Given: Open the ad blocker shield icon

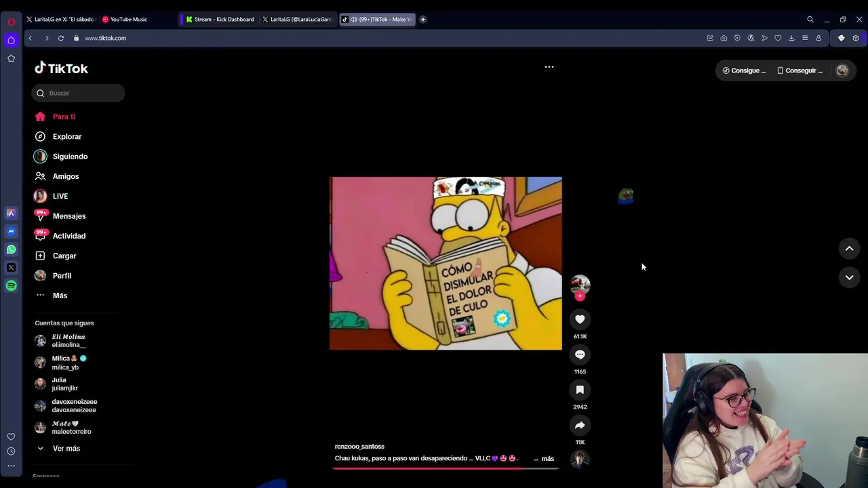Looking at the screenshot, I should [x=737, y=38].
